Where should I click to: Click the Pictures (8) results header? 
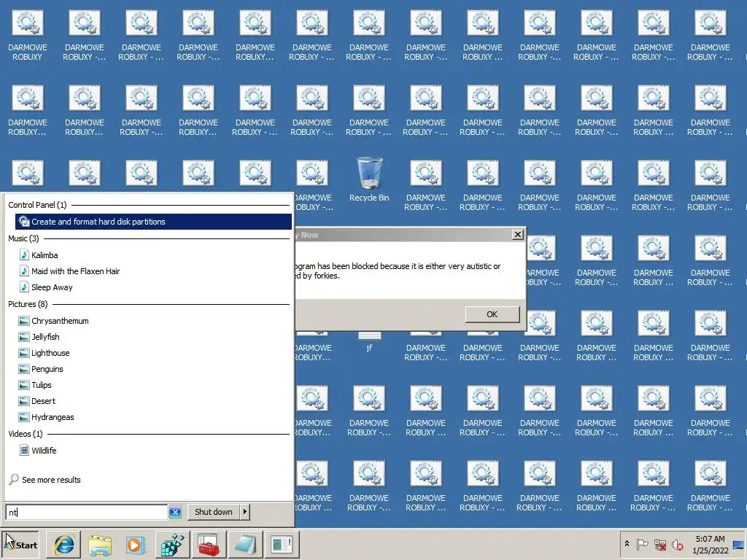28,304
